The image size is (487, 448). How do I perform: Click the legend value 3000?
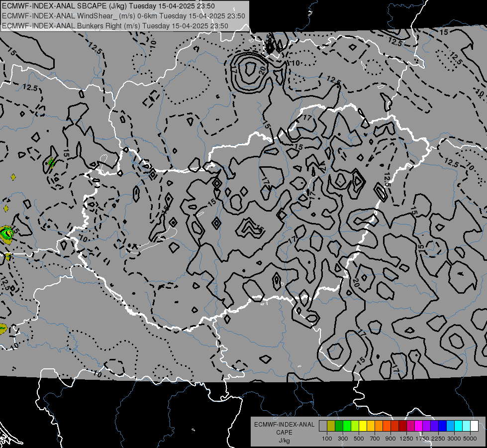(454, 439)
